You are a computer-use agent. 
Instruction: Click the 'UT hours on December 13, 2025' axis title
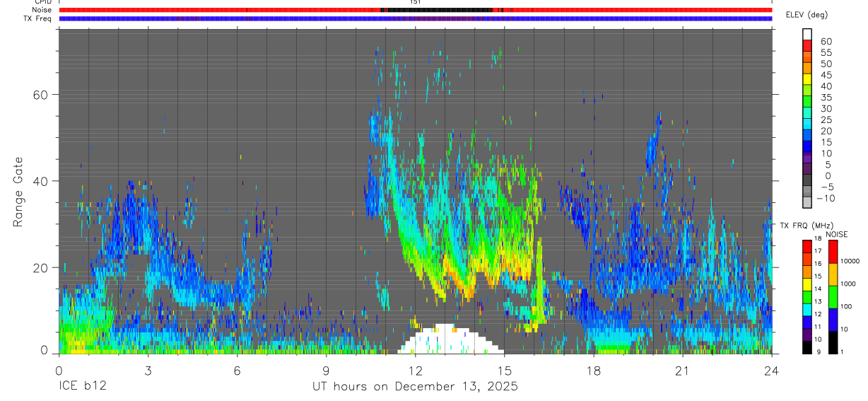point(415,387)
